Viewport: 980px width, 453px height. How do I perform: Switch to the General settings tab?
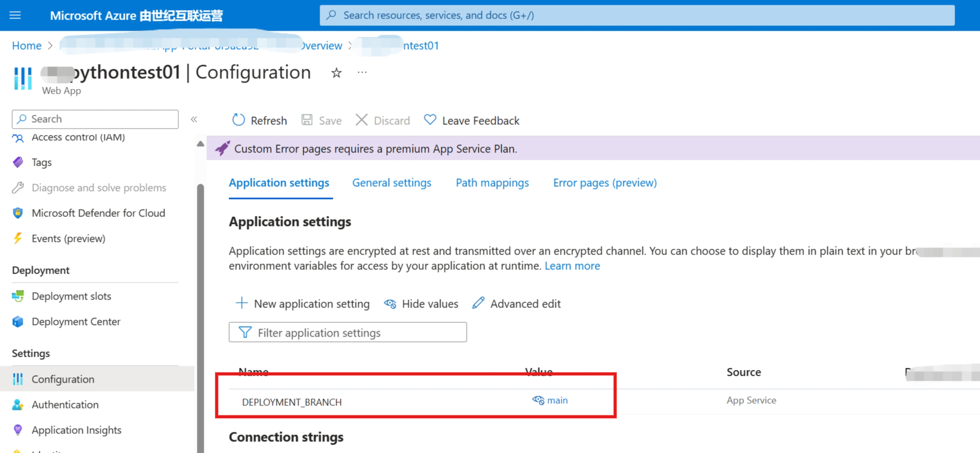[392, 183]
